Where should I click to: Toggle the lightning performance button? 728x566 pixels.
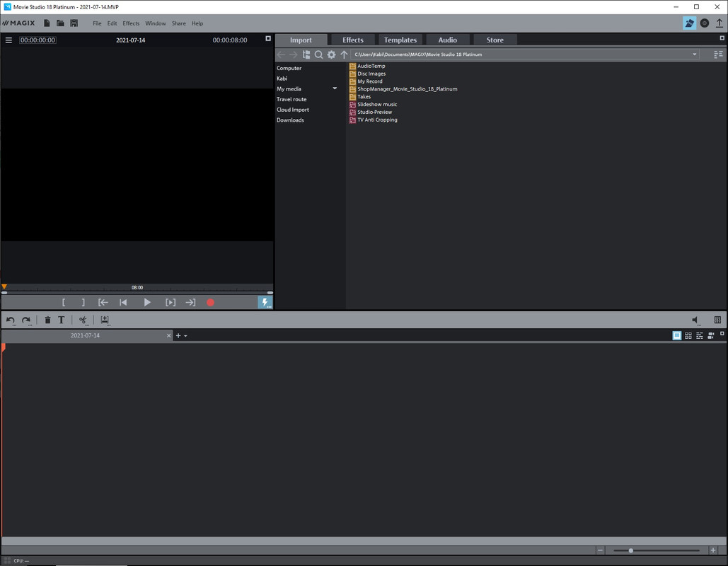265,302
